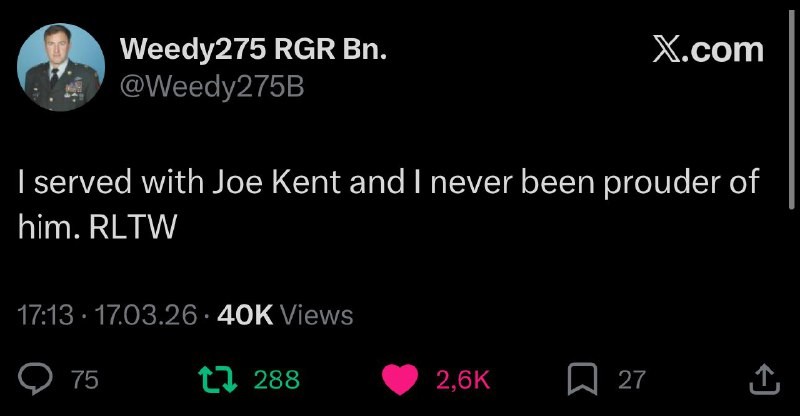Click the 288 reposts count
Viewport: 800px width, 416px height.
tap(276, 380)
